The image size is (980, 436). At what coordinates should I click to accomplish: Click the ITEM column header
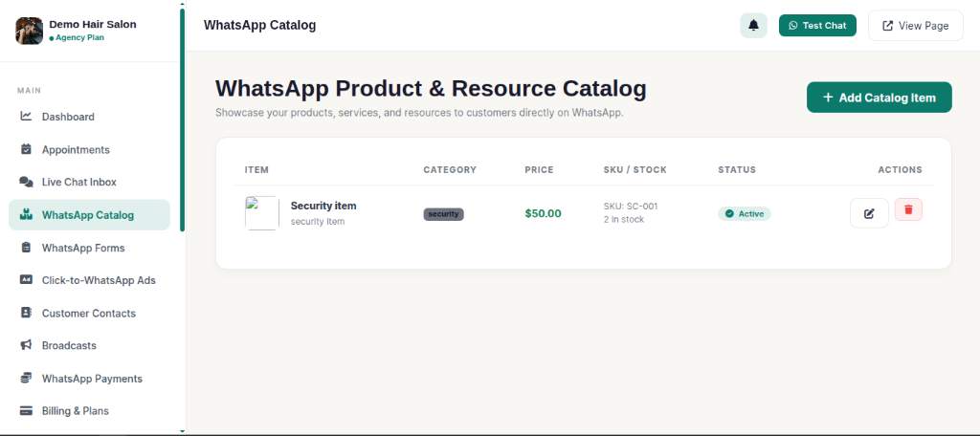tap(256, 170)
